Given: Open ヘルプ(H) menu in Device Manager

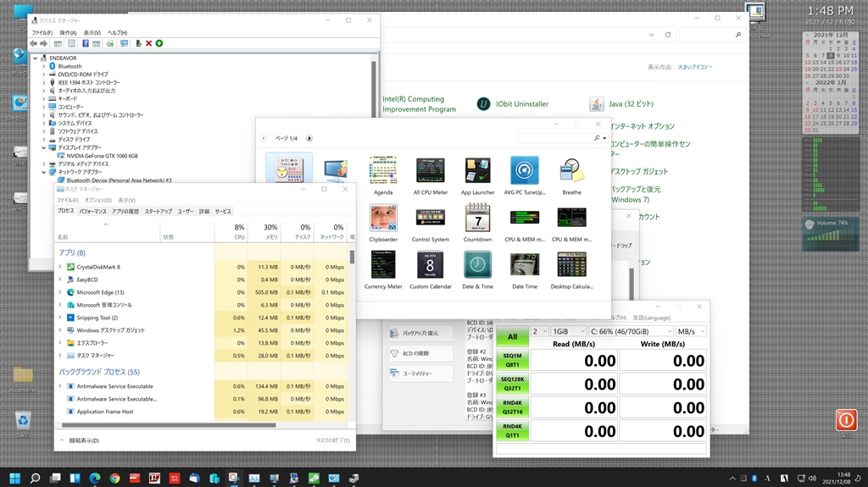Looking at the screenshot, I should coord(117,33).
